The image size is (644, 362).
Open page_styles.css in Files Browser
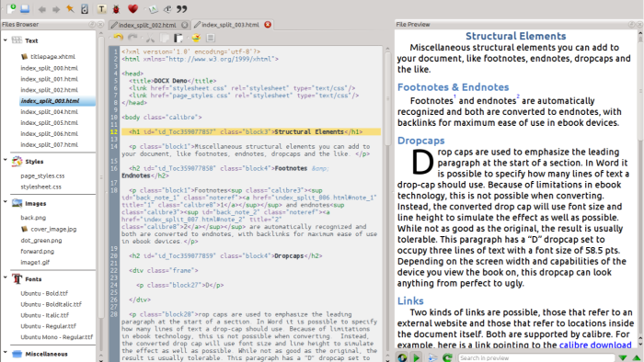click(42, 175)
